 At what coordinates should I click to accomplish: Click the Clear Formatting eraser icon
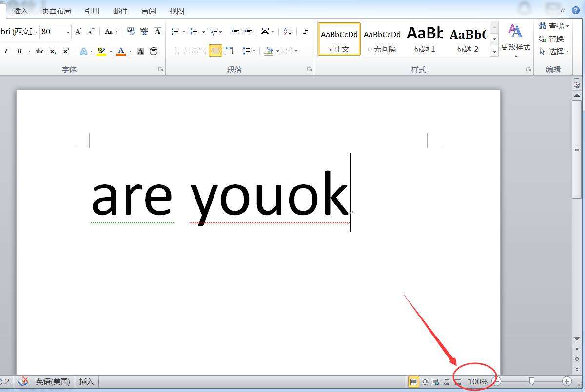tap(131, 32)
